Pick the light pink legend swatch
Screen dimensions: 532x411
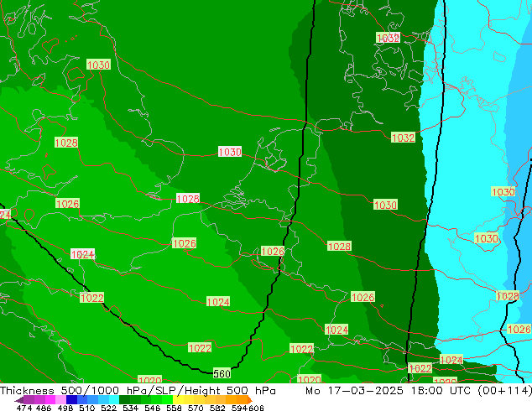click(x=60, y=400)
